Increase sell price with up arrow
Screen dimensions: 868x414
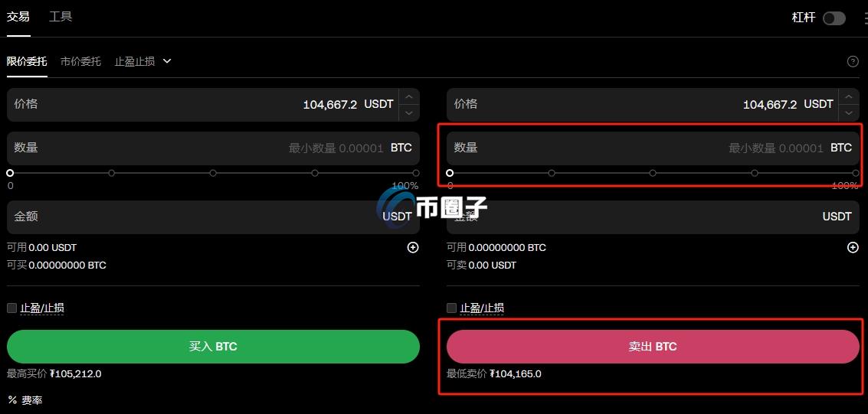[849, 96]
